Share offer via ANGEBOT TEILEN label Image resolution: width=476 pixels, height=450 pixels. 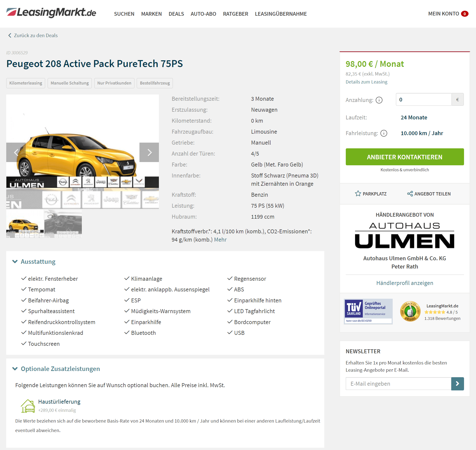[x=432, y=194]
